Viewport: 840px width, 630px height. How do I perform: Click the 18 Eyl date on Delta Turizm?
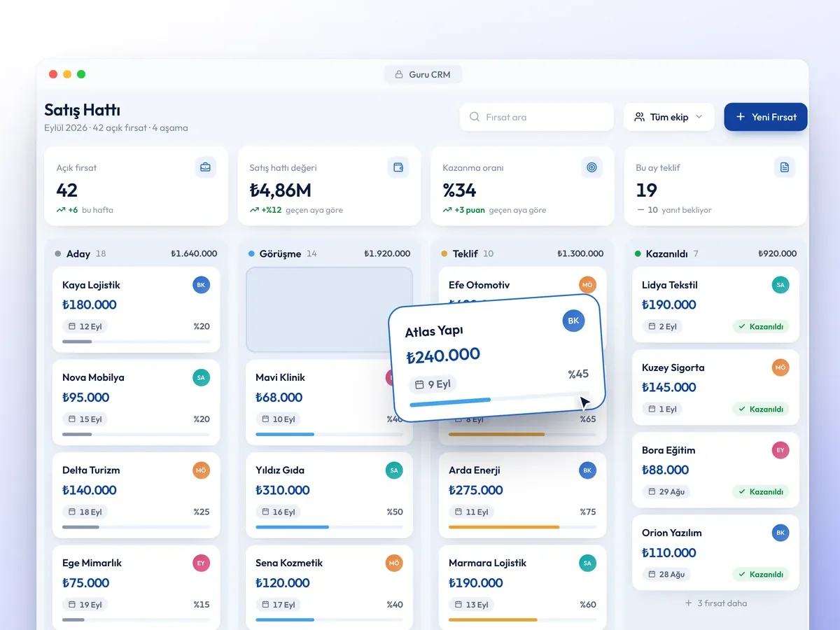pos(84,512)
